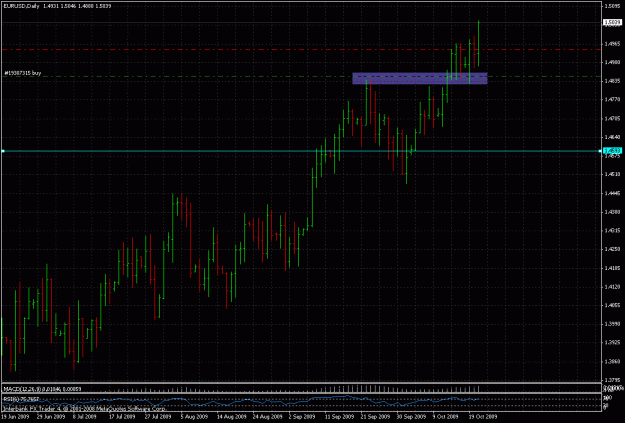This screenshot has height=423, width=625.
Task: Select the cyan horizontal line
Action: coord(301,151)
